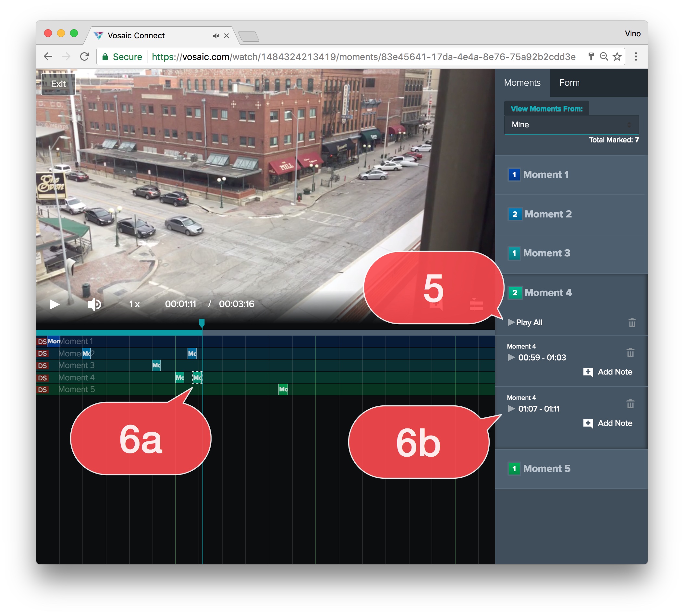Viewport: 684px width, 616px height.
Task: Click Play All for Moment 4
Action: click(525, 322)
